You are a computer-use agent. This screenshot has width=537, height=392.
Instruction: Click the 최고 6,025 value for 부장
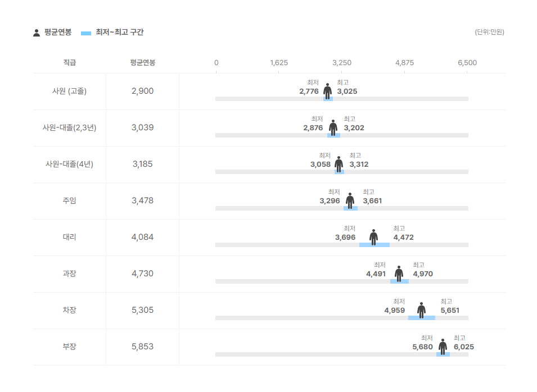tap(464, 347)
